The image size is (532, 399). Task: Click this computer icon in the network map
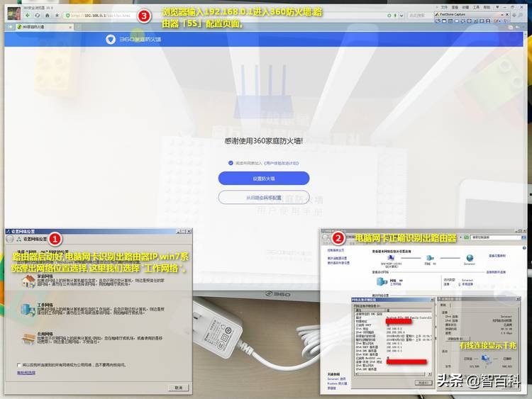pos(391,258)
